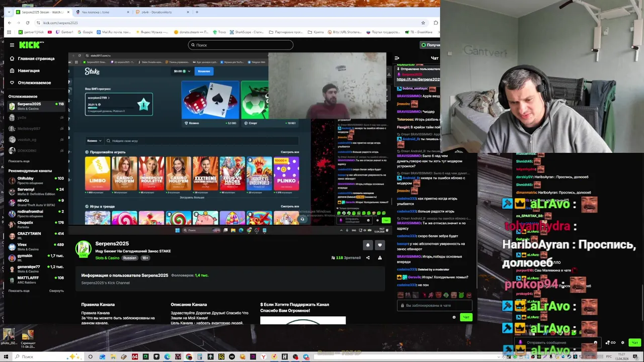Click the green KICK logo
Viewport: 644px width, 362px height.
pyautogui.click(x=31, y=45)
